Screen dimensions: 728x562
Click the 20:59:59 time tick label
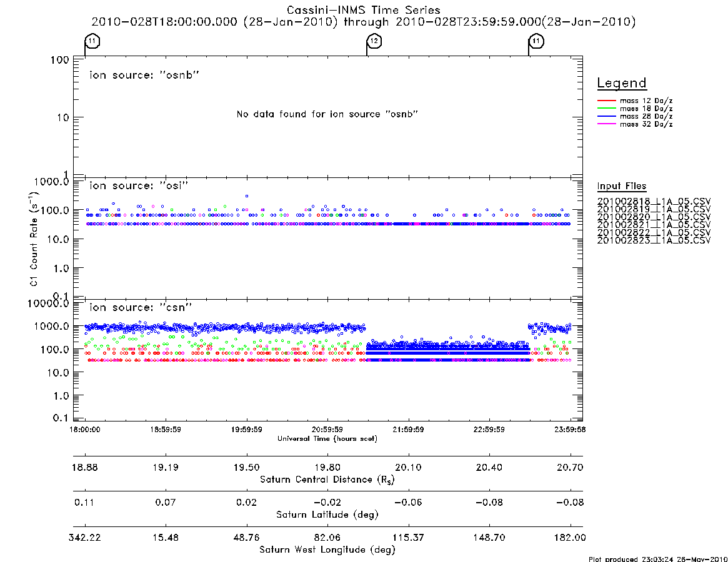click(327, 430)
